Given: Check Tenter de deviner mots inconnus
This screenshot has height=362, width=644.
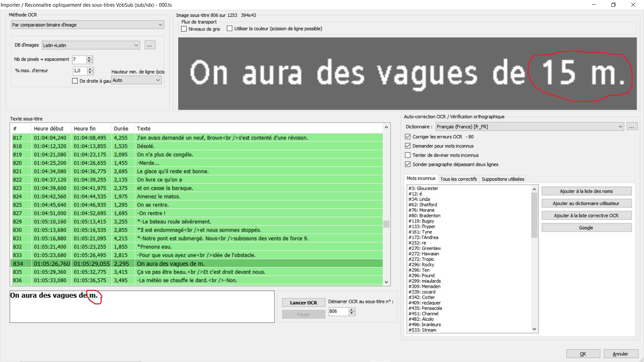Looking at the screenshot, I should pyautogui.click(x=408, y=155).
